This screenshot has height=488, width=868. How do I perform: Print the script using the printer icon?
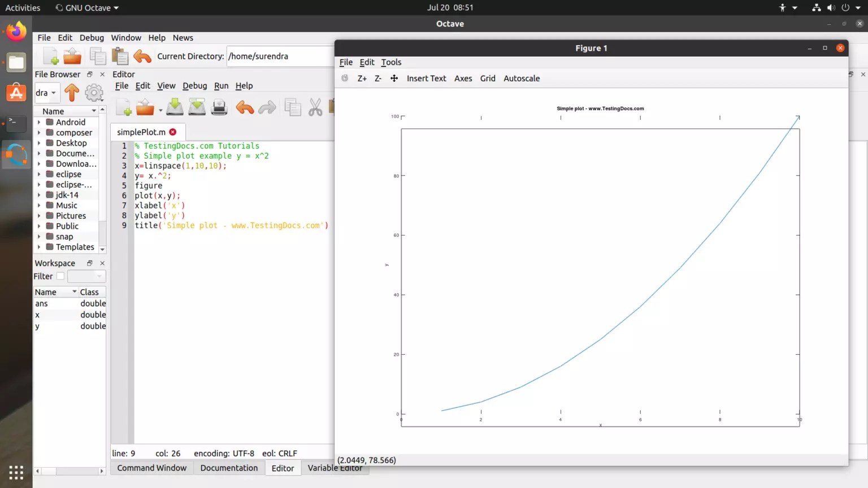point(219,106)
